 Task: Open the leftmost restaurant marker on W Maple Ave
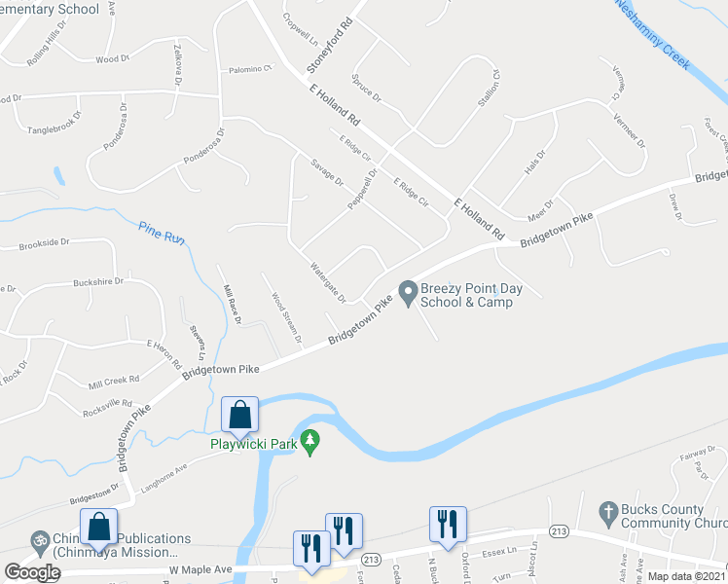311,550
